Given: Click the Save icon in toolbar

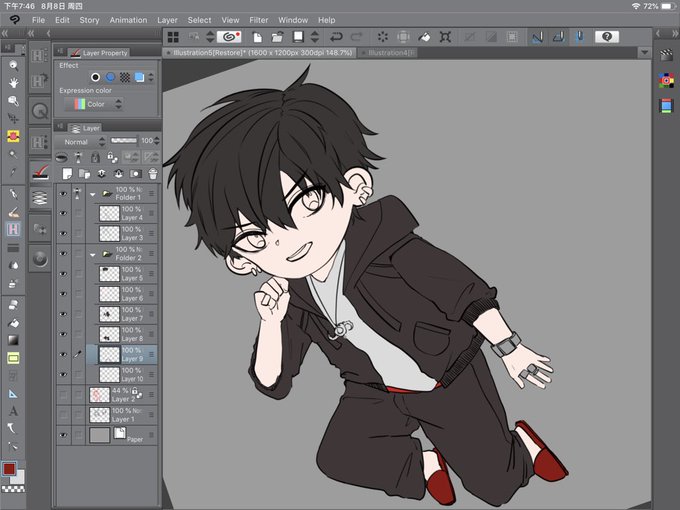Looking at the screenshot, I should 298,37.
